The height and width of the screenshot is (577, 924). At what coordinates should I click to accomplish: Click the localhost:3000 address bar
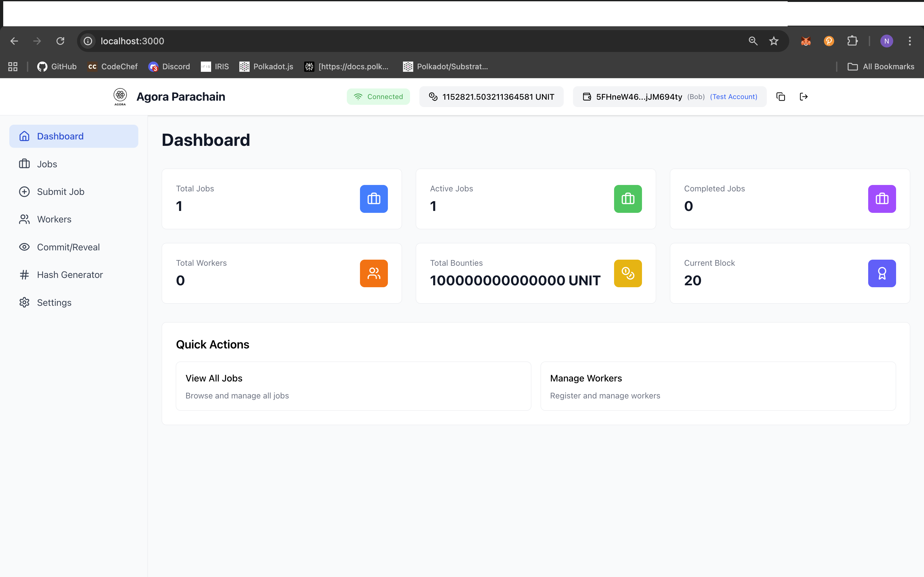point(382,41)
